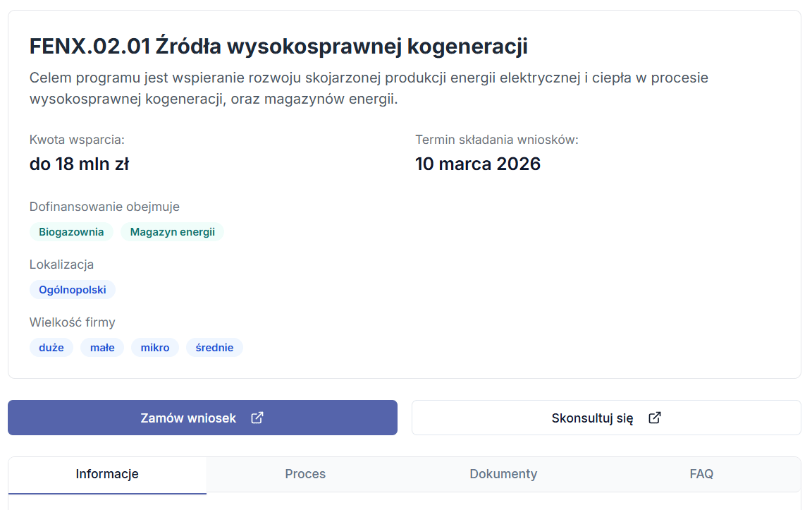
Task: Click the Ogólnopolski location tag
Action: pos(73,290)
